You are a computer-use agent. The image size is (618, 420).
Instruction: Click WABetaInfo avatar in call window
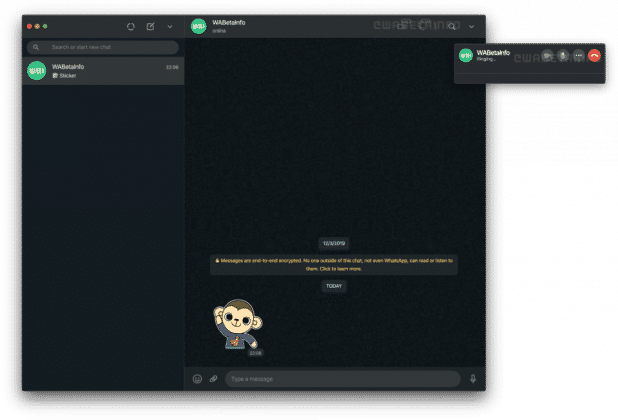point(465,55)
